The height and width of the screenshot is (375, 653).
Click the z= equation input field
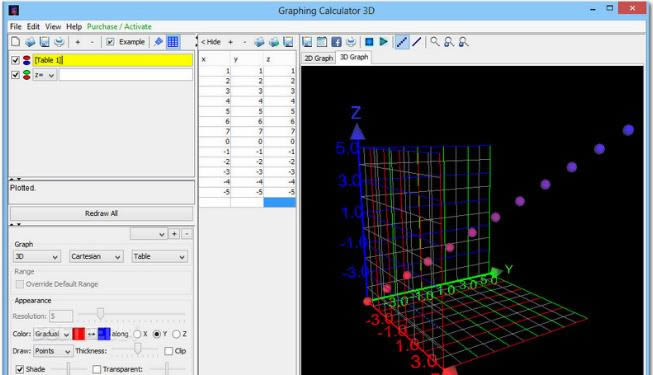pyautogui.click(x=125, y=75)
